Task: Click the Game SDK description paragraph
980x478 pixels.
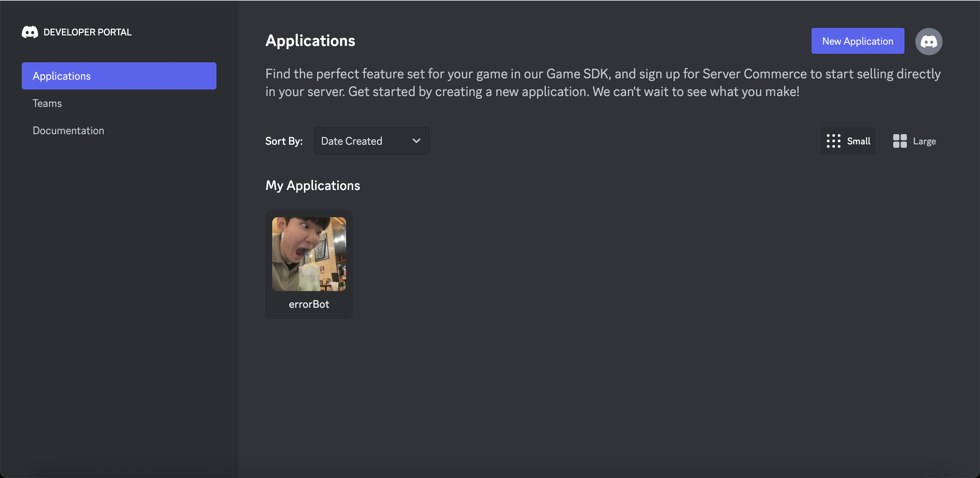Action: tap(603, 83)
